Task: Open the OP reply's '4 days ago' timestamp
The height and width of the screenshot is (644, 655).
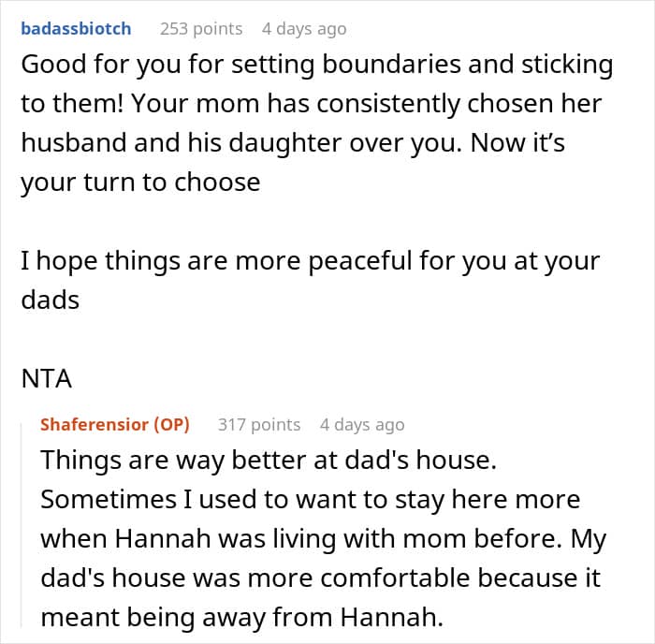Action: tap(362, 424)
